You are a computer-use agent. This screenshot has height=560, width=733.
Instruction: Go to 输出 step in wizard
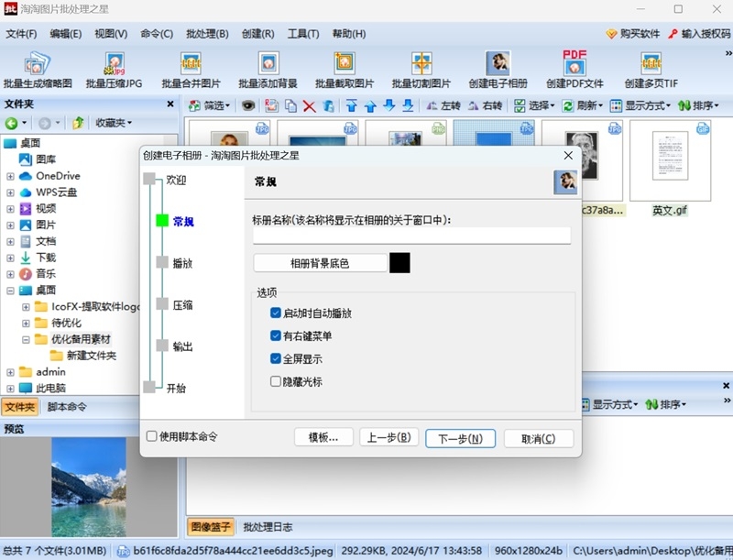(182, 346)
